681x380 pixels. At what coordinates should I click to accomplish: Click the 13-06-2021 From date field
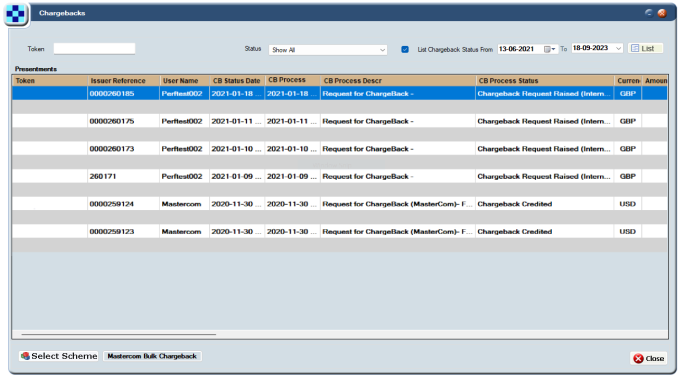[x=520, y=49]
